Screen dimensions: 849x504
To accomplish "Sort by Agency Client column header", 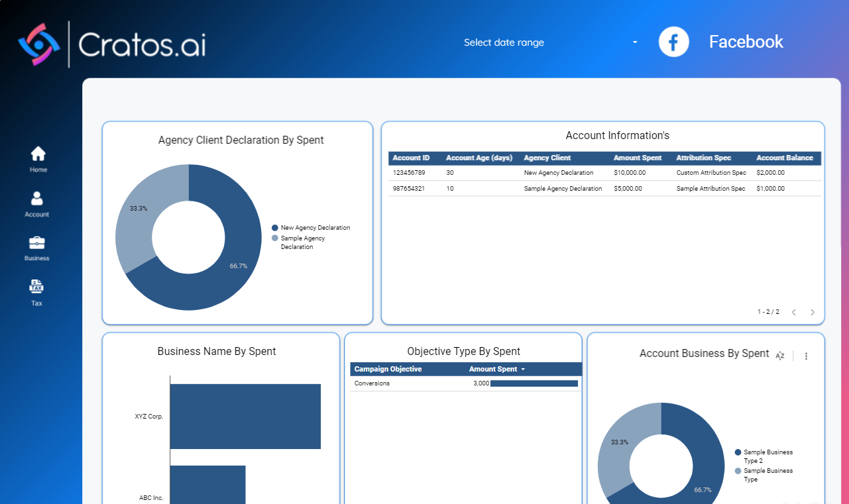I will [x=547, y=158].
